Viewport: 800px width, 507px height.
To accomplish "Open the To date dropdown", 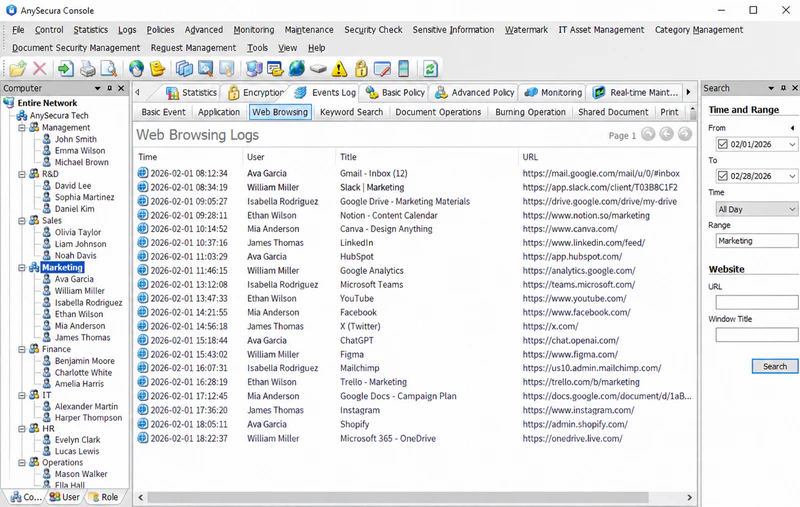I will [x=791, y=176].
